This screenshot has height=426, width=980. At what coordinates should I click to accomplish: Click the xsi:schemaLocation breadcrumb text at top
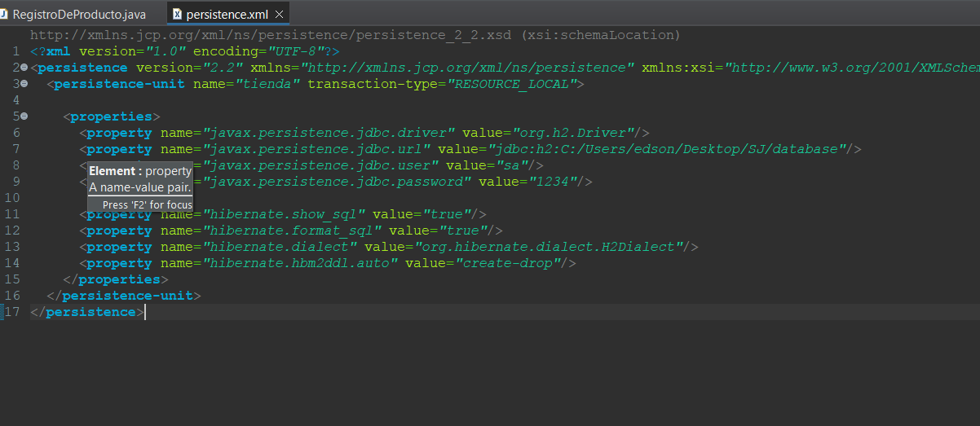click(x=602, y=35)
